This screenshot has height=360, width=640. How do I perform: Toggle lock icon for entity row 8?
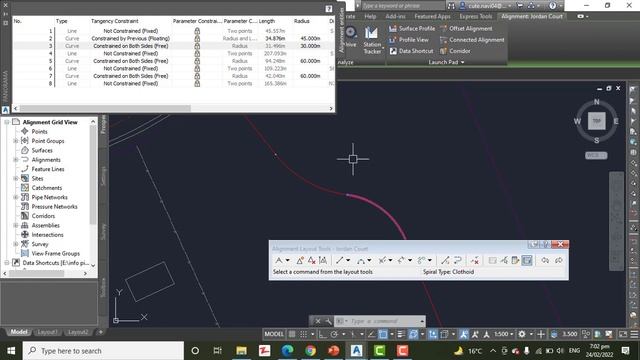tap(197, 84)
